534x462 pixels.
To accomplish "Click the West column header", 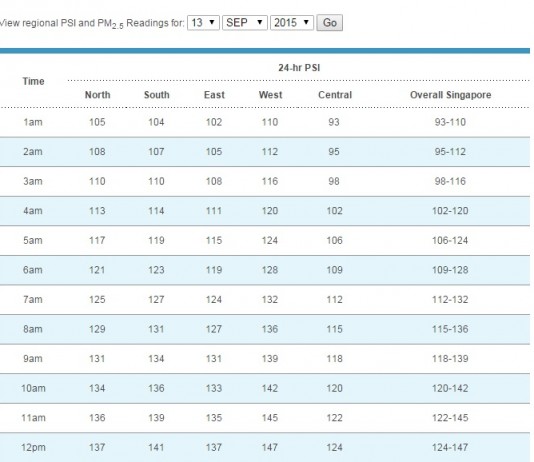I will coord(270,95).
